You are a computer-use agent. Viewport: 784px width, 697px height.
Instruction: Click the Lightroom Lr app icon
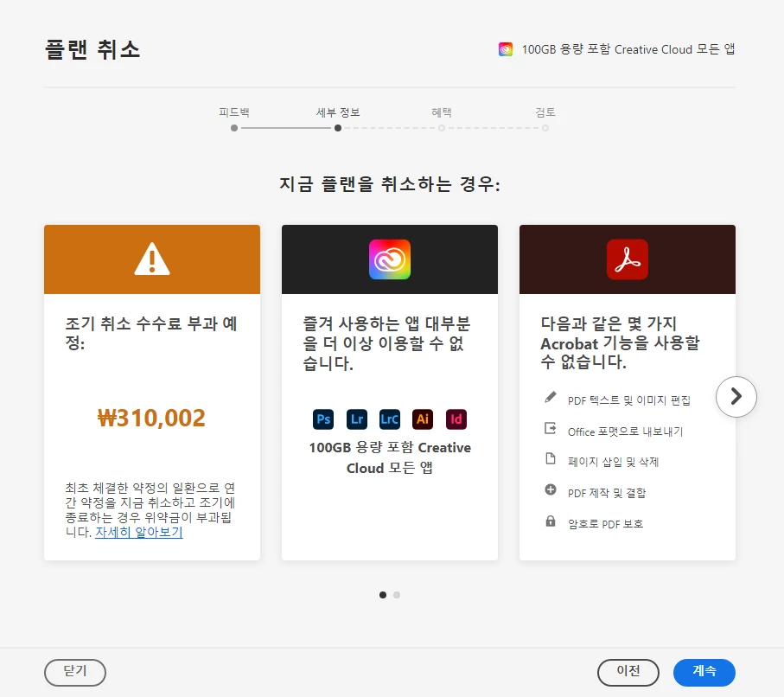pos(356,419)
